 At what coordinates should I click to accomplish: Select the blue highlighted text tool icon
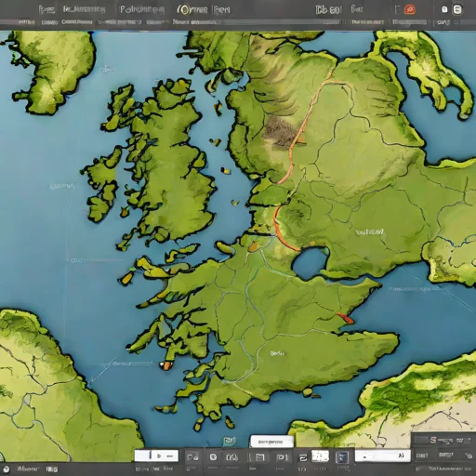[342, 457]
